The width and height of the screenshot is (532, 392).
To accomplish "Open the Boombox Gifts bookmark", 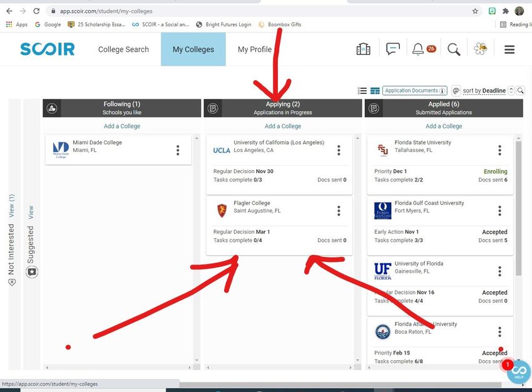I will (x=280, y=24).
